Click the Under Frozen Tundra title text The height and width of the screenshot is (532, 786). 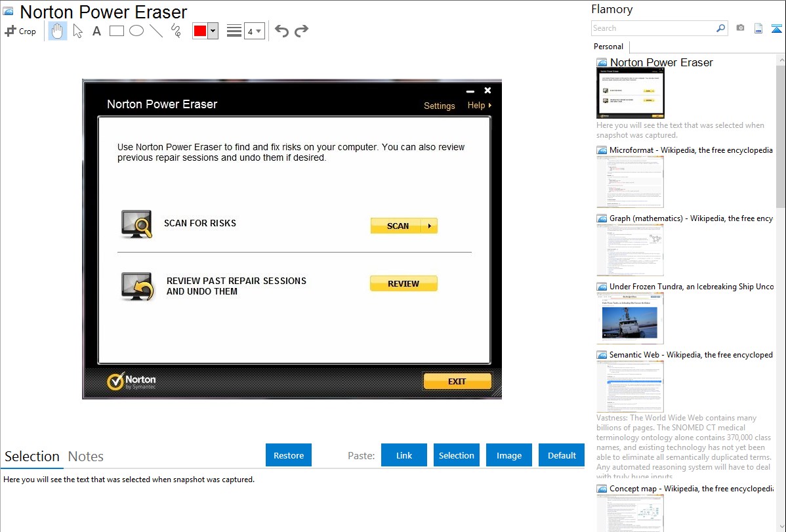pyautogui.click(x=692, y=286)
